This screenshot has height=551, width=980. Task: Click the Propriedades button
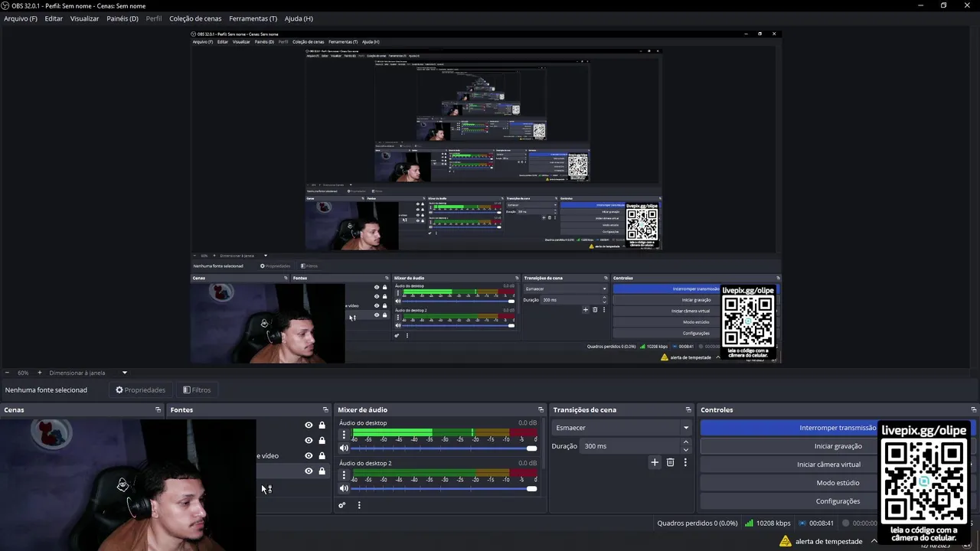click(140, 390)
